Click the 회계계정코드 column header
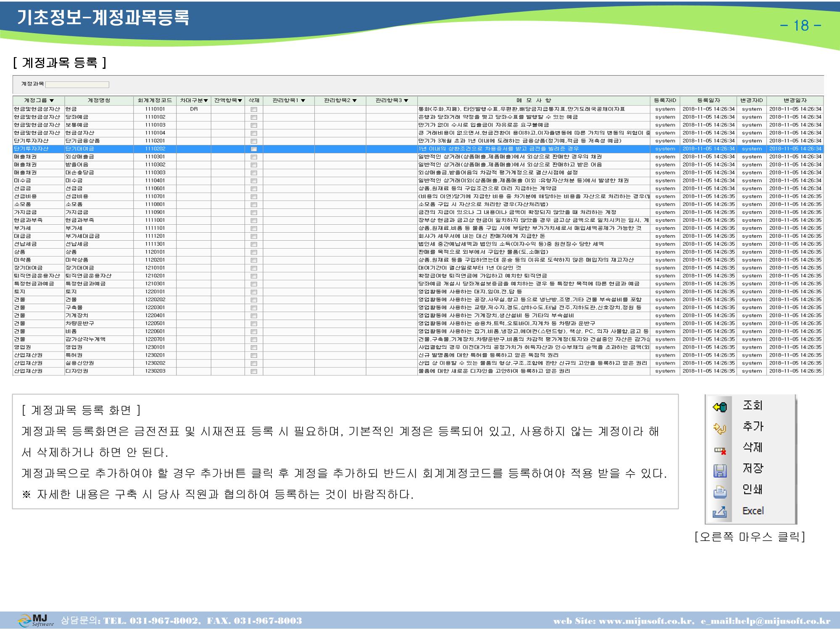The height and width of the screenshot is (630, 840). [x=155, y=100]
